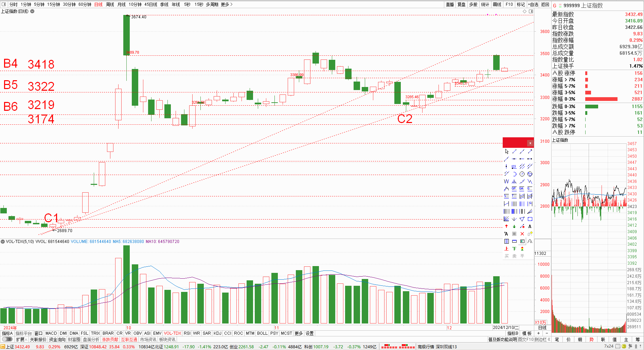Choose the red up-arrow marker tool
The height and width of the screenshot is (350, 644).
click(x=506, y=226)
